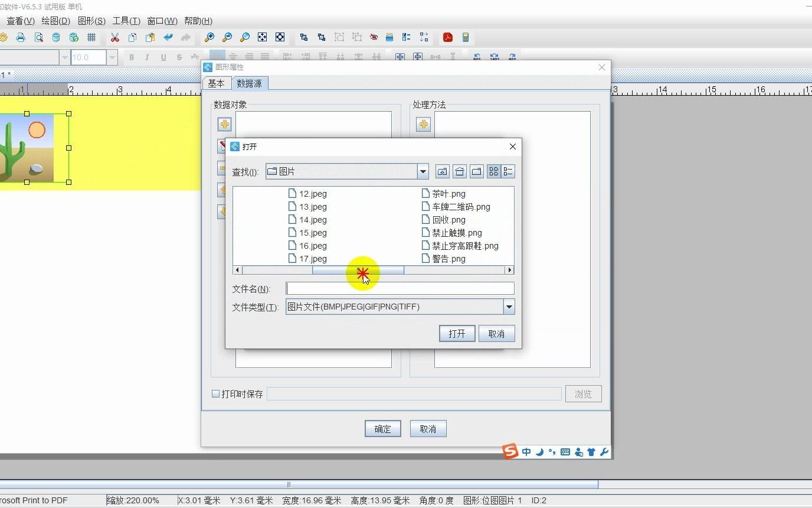Select the 数据源 tab
The height and width of the screenshot is (508, 812).
pyautogui.click(x=250, y=83)
